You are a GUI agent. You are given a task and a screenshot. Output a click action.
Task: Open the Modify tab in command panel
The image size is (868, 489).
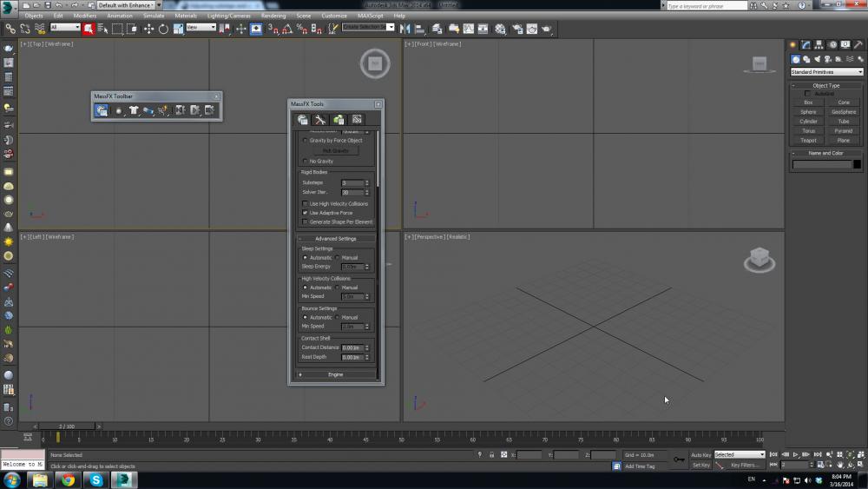coord(806,44)
